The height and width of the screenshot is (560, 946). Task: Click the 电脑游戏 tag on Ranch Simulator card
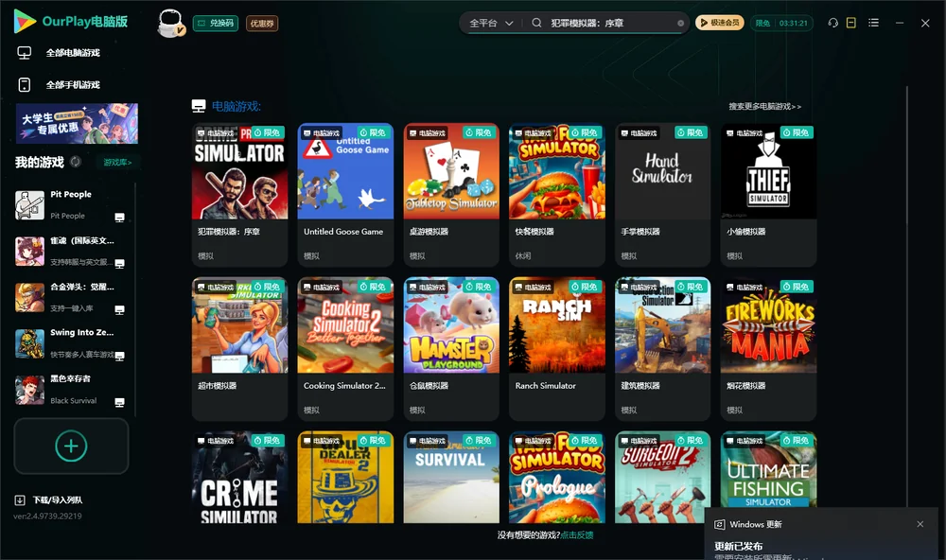click(534, 288)
